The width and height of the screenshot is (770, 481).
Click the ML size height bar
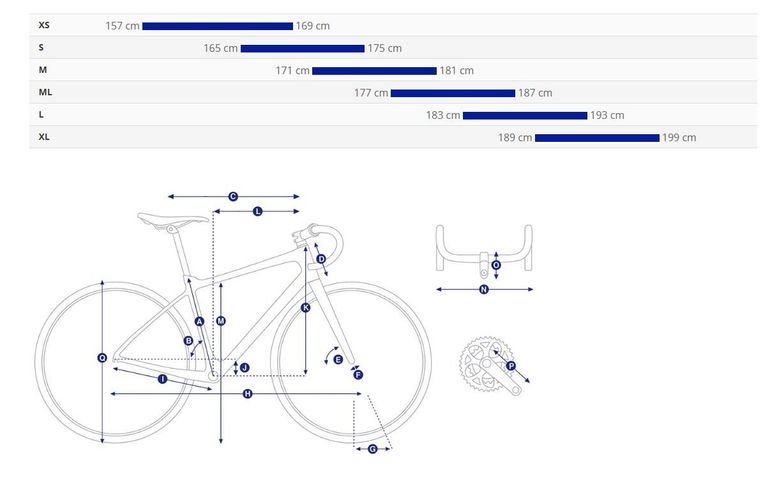point(453,93)
